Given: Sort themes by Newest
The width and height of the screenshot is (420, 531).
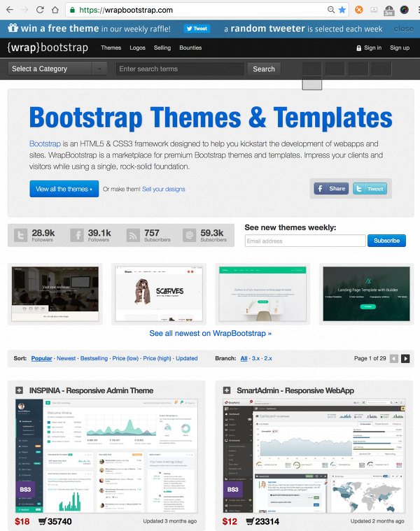Looking at the screenshot, I should coord(66,358).
